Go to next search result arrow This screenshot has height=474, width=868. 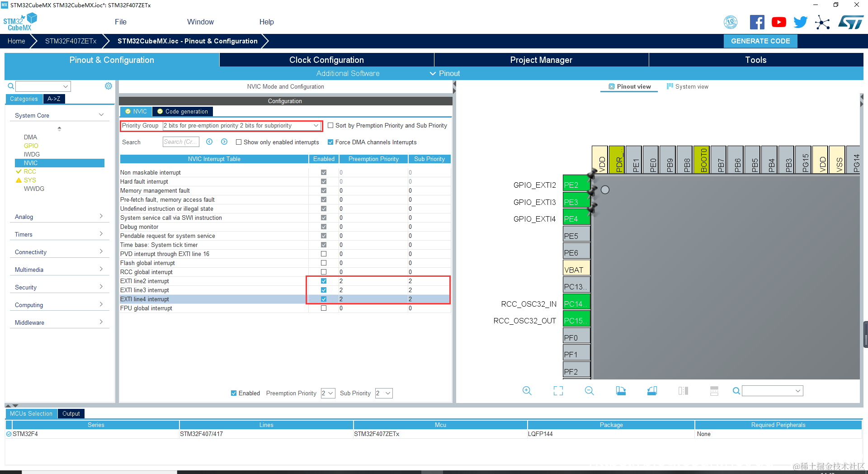[224, 142]
